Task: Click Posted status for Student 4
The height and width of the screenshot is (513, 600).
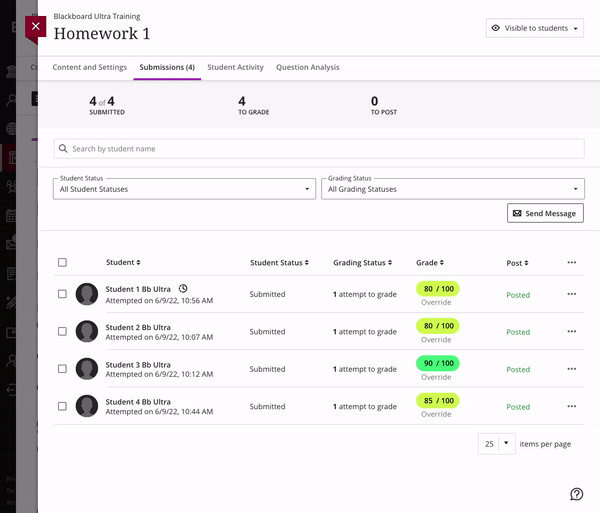Action: pos(518,407)
